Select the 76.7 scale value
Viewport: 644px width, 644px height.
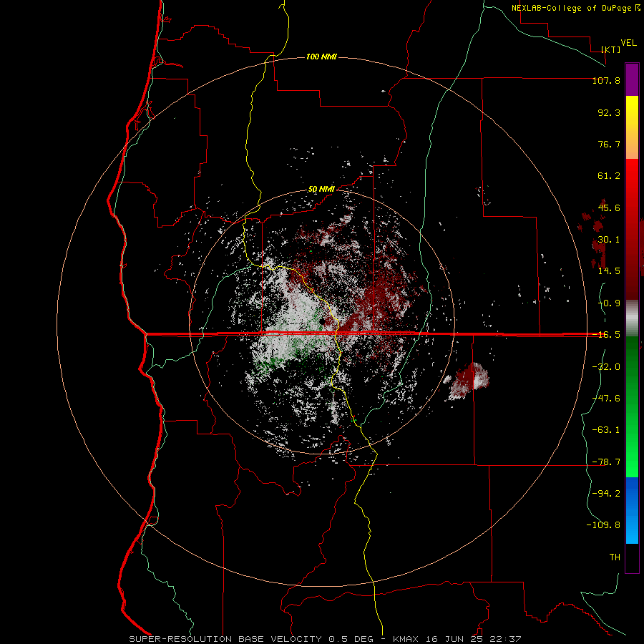[609, 144]
